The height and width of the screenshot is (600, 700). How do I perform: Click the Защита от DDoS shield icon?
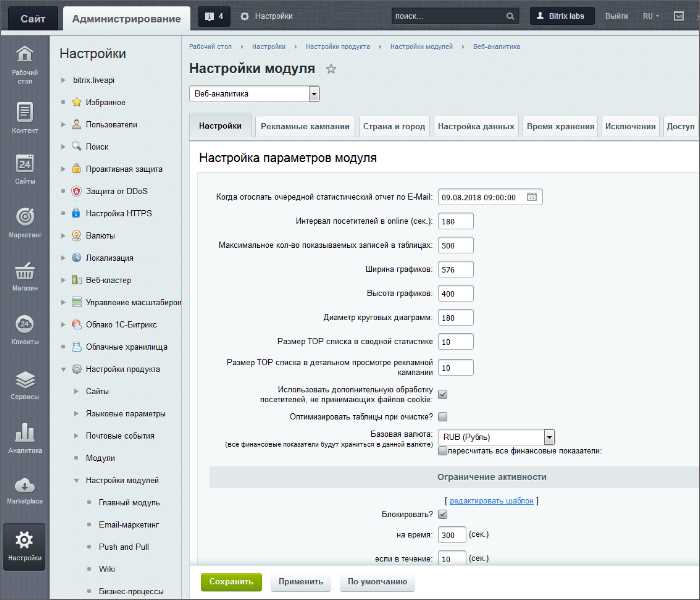[77, 191]
